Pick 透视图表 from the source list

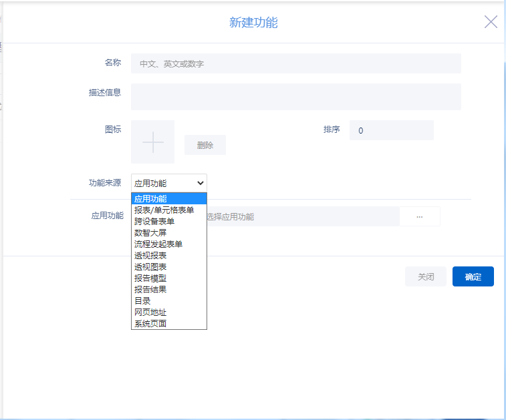[169, 266]
